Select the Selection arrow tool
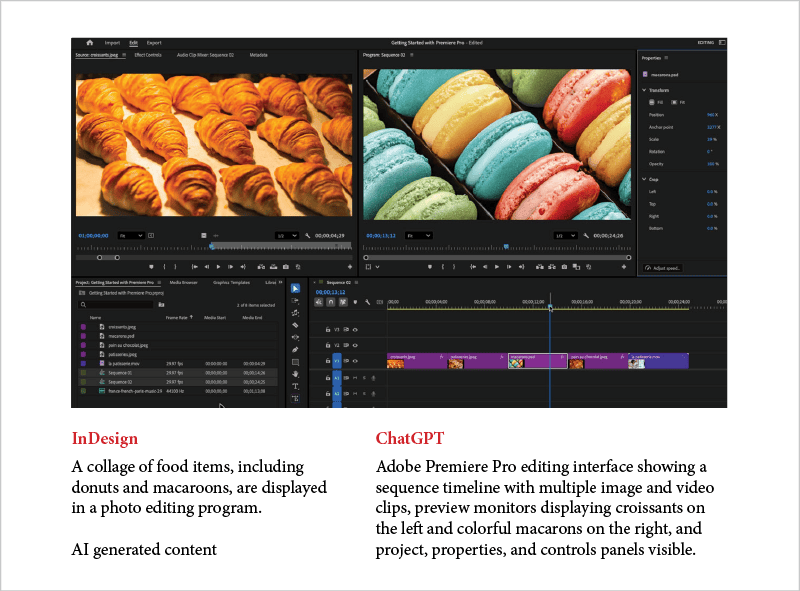 click(x=295, y=288)
